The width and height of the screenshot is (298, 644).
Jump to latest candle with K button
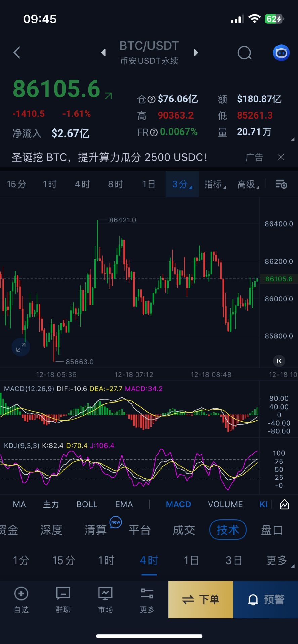pos(279,361)
